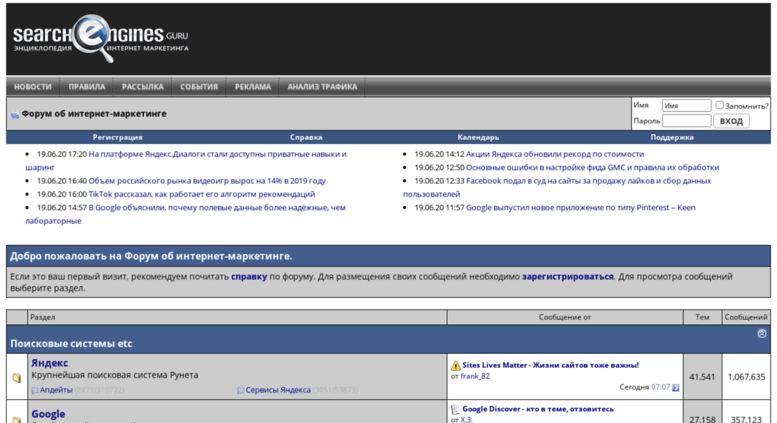Click the Яндекс thread count 41,541
The image size is (777, 423).
point(702,377)
